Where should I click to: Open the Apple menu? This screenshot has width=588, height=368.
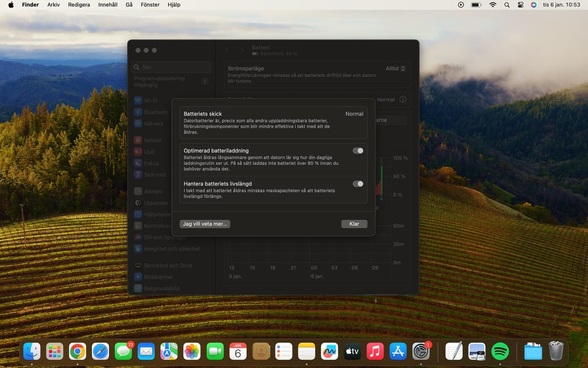(x=10, y=4)
